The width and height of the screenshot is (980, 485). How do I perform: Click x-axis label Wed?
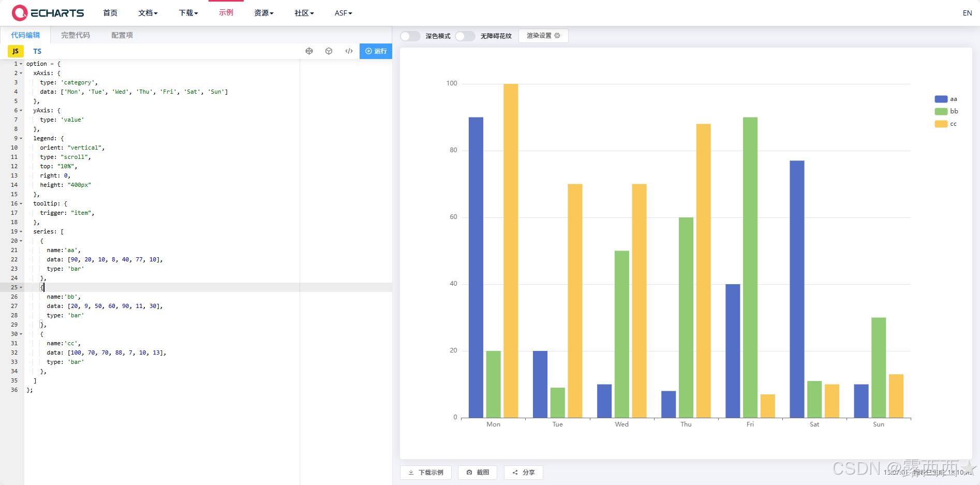[x=622, y=424]
